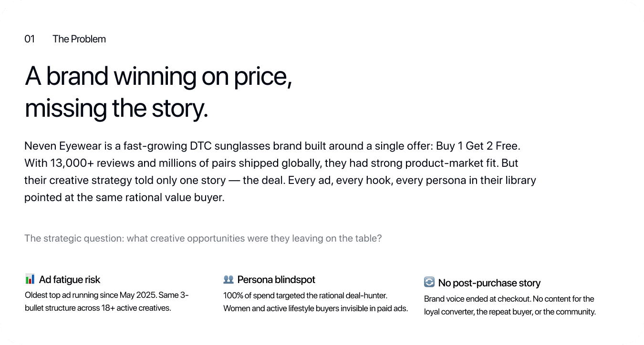Click "The Problem" section label
This screenshot has height=345, width=644.
79,39
